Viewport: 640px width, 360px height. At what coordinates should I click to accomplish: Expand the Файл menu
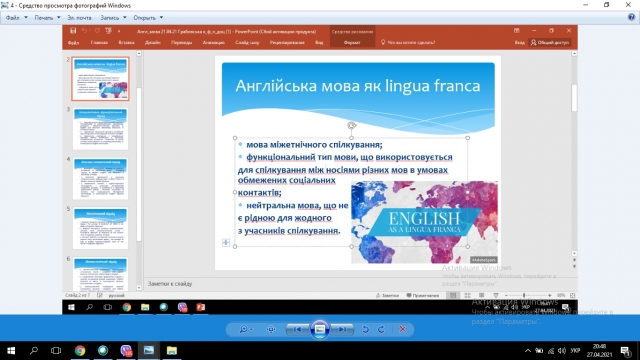tap(16, 18)
